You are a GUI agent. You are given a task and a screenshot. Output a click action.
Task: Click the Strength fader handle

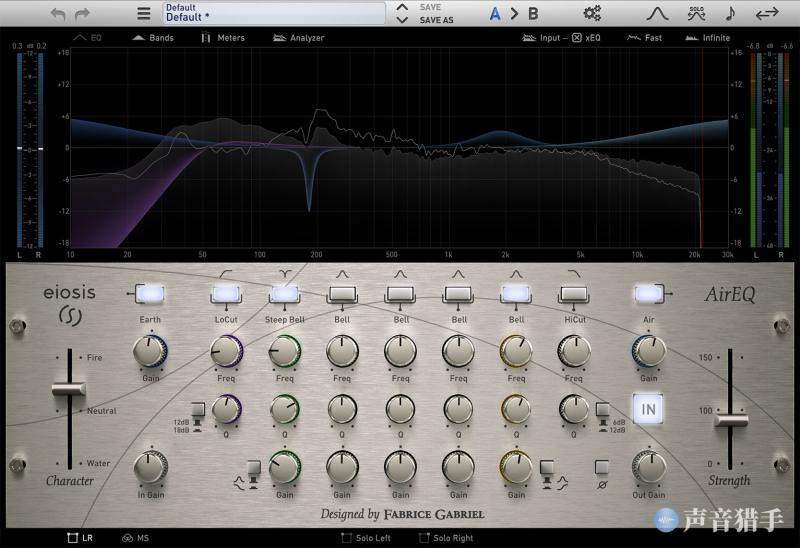tap(731, 420)
